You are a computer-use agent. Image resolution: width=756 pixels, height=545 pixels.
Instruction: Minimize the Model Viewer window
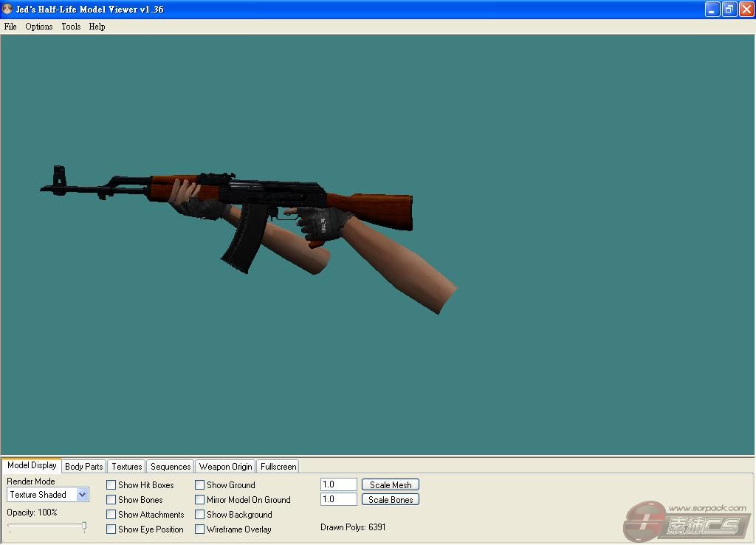(712, 10)
